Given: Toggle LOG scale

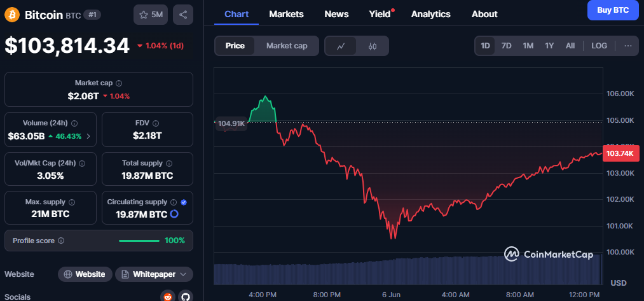Looking at the screenshot, I should click(599, 46).
